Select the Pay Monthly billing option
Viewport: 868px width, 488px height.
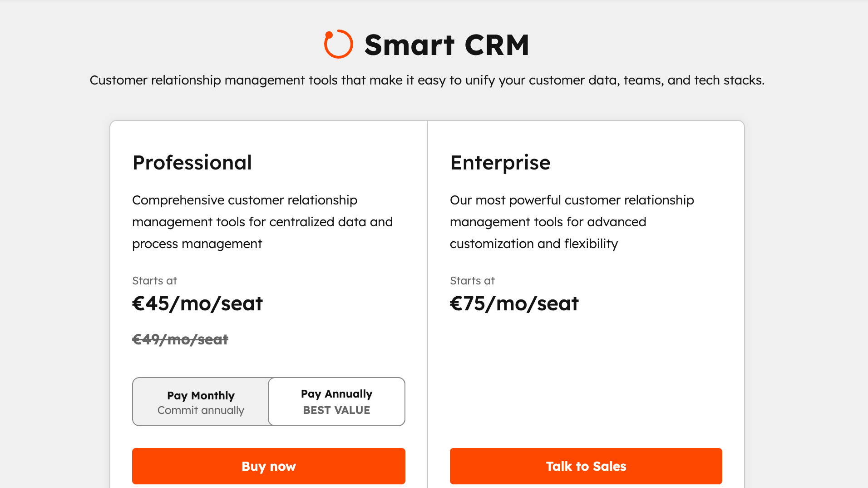(x=200, y=402)
